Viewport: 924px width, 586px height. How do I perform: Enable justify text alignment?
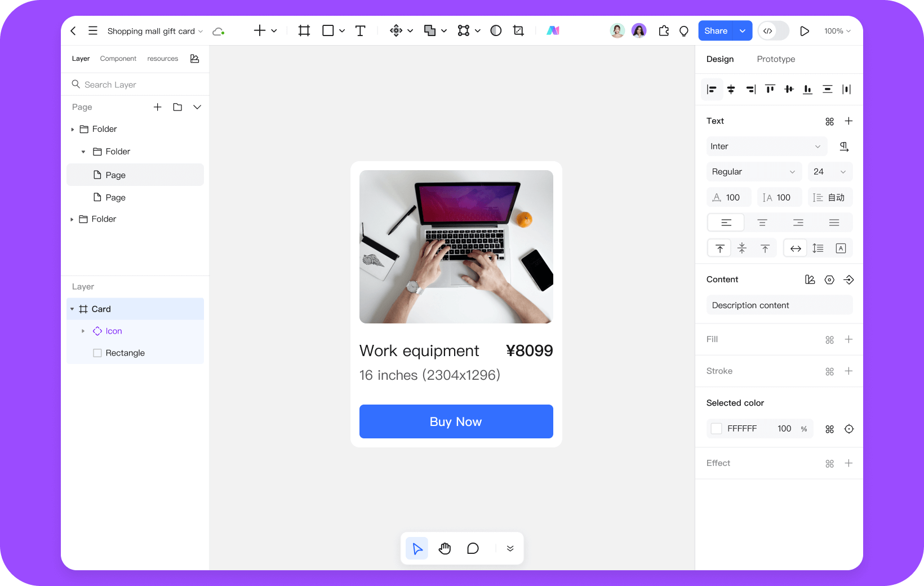point(834,223)
